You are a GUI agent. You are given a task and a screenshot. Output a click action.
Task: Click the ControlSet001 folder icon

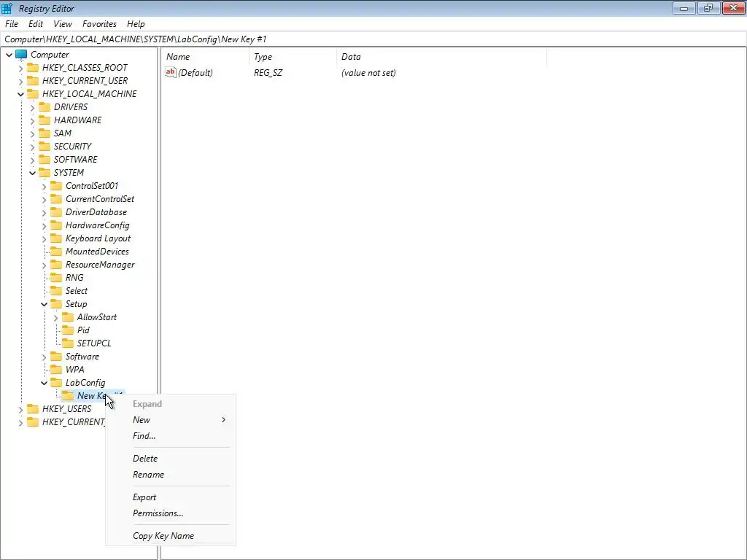click(x=56, y=186)
